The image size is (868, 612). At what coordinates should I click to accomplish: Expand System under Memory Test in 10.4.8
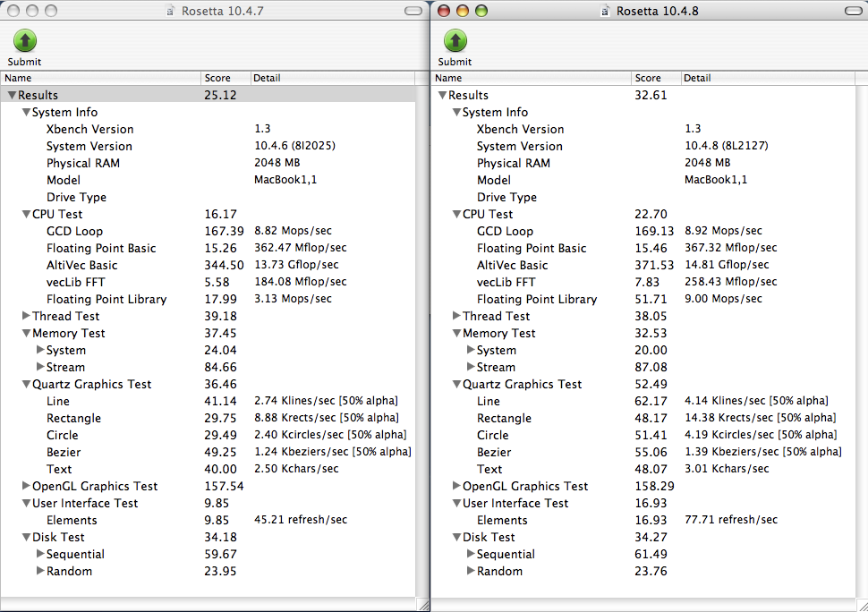click(x=471, y=349)
